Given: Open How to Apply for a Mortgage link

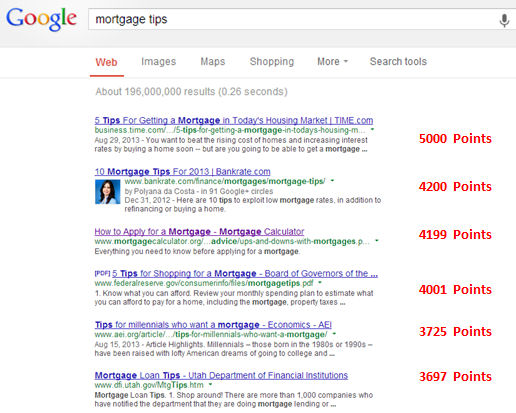Looking at the screenshot, I should (x=199, y=232).
